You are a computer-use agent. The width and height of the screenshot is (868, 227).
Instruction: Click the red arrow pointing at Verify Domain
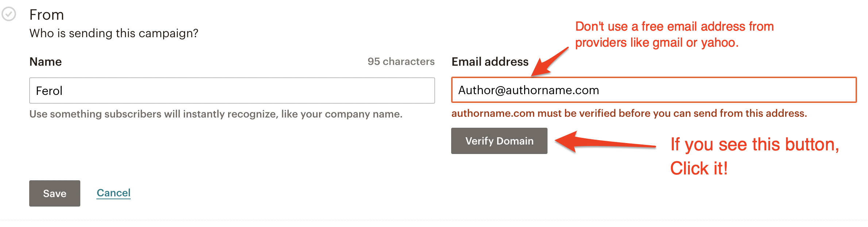point(605,142)
